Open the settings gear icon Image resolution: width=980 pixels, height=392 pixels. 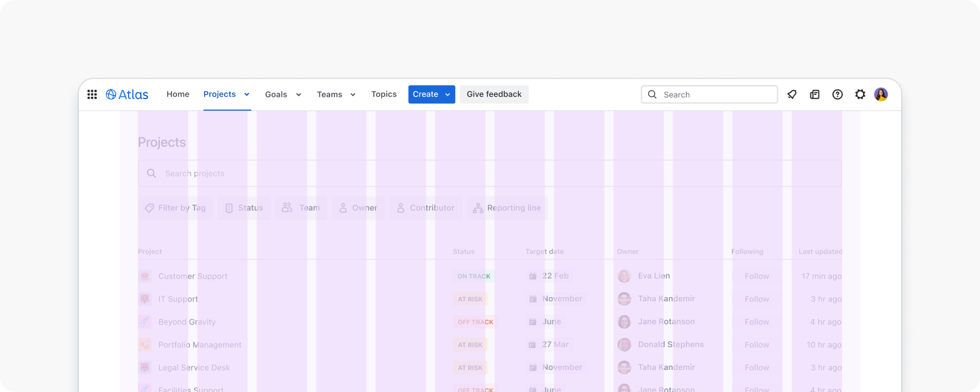[x=860, y=94]
